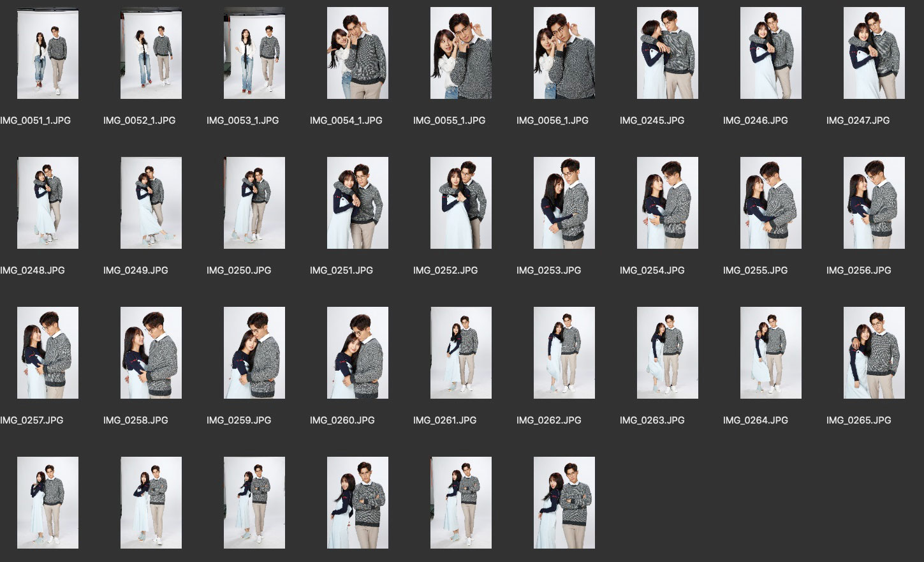Pick the IMG_0056_1.JPG thumbnail
This screenshot has height=562, width=924.
(x=564, y=54)
